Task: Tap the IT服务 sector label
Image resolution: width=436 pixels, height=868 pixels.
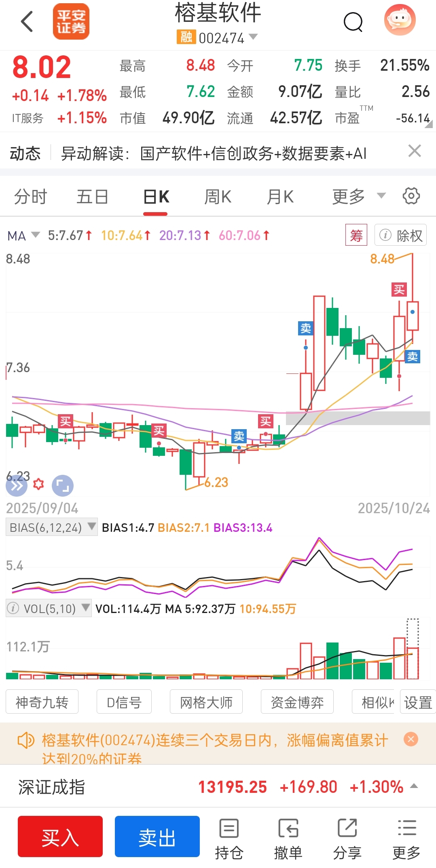Action: (28, 118)
